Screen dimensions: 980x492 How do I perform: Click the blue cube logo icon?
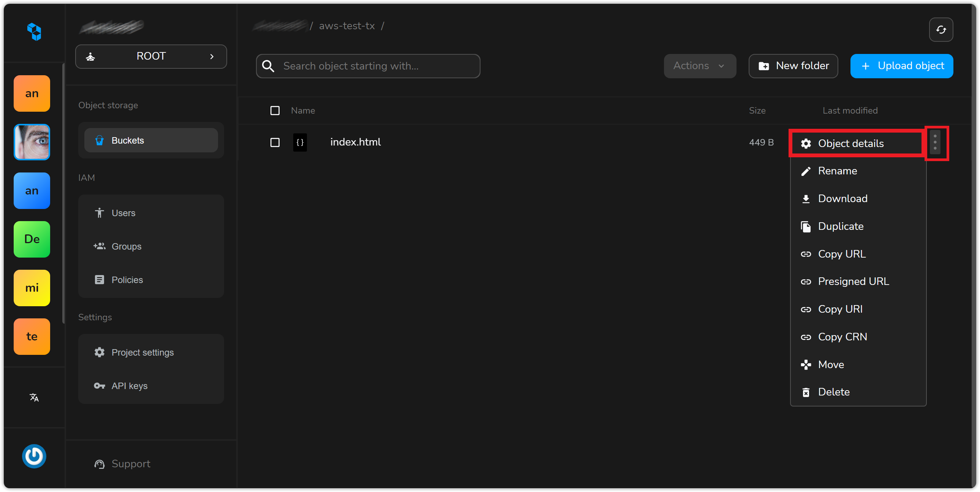point(34,31)
